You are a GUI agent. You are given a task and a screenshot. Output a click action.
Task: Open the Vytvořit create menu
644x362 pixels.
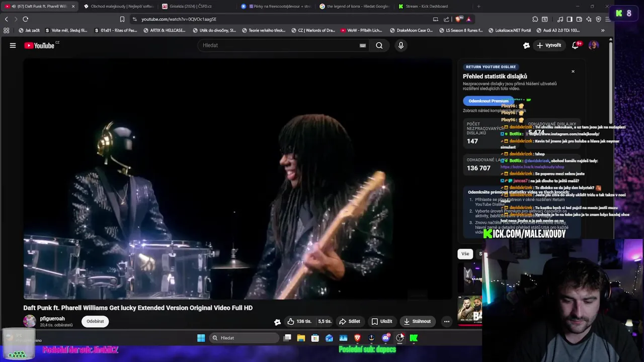click(x=549, y=45)
